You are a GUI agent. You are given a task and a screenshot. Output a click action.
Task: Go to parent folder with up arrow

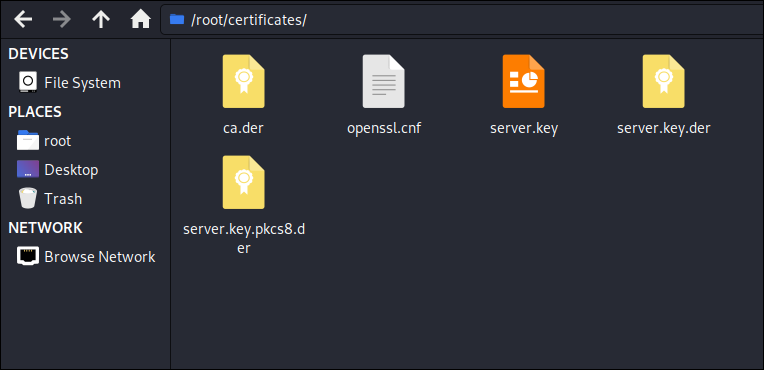click(x=101, y=19)
